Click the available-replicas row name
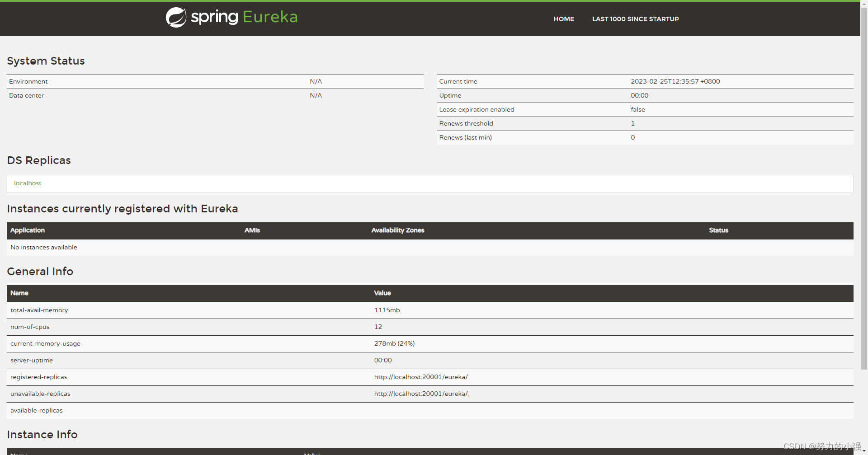This screenshot has height=455, width=868. (37, 410)
